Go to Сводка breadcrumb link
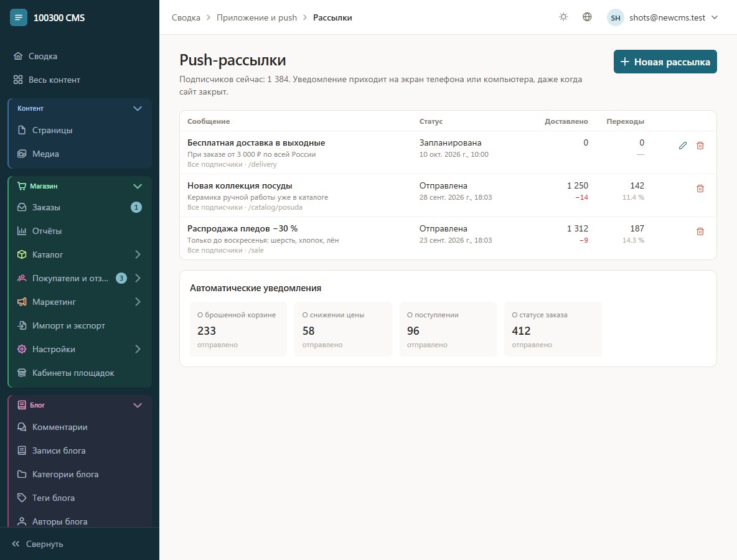This screenshot has height=560, width=737. click(x=185, y=17)
